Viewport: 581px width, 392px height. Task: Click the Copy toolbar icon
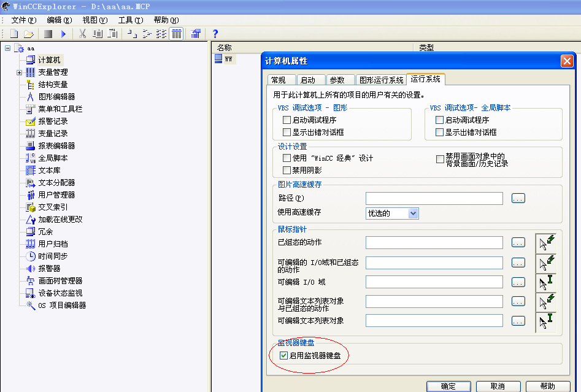(x=98, y=34)
